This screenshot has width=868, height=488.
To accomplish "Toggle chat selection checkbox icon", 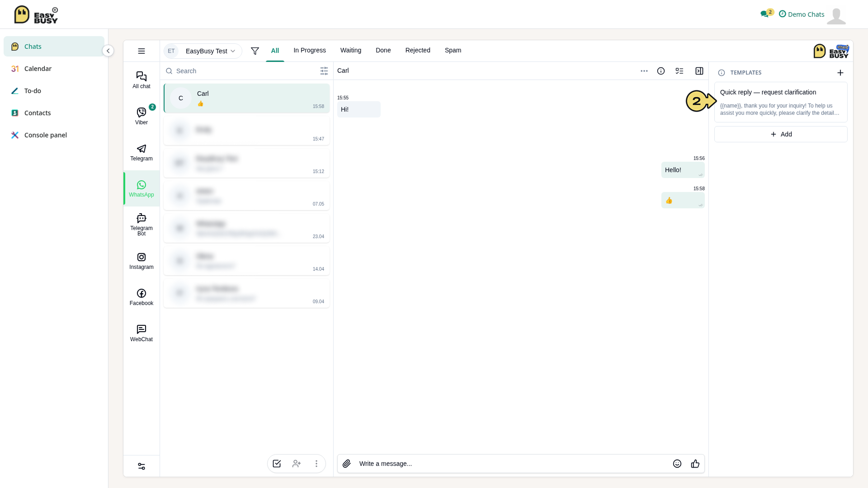I will pyautogui.click(x=277, y=464).
